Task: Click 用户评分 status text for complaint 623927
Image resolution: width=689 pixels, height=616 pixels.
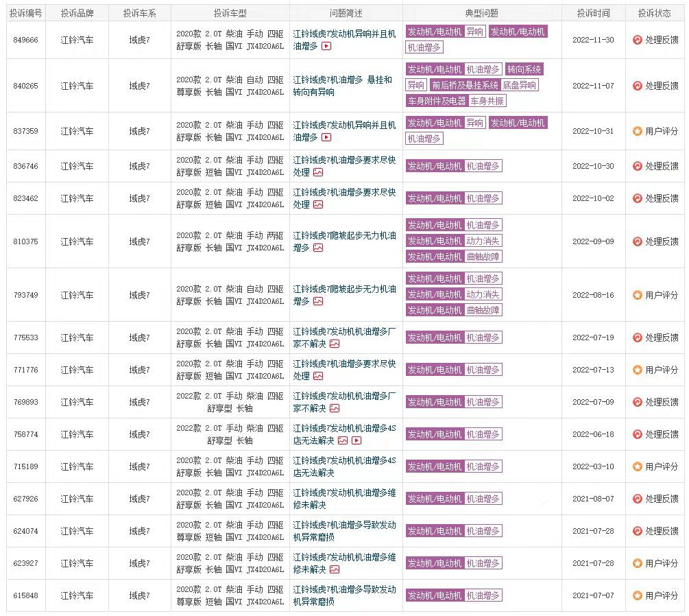Action: (x=662, y=563)
